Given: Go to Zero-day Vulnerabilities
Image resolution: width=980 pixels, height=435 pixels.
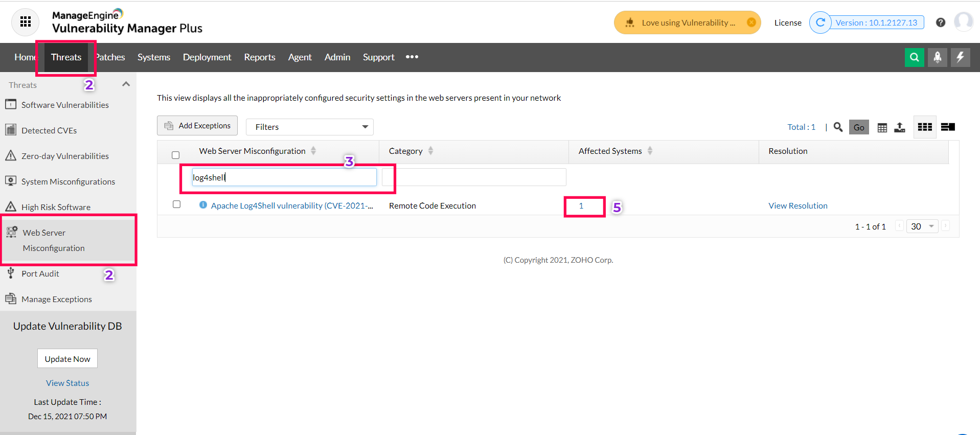Looking at the screenshot, I should 65,156.
